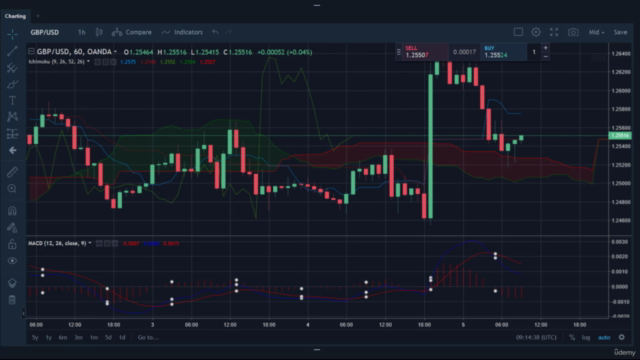This screenshot has width=640, height=360.
Task: Click the Save button
Action: 620,32
